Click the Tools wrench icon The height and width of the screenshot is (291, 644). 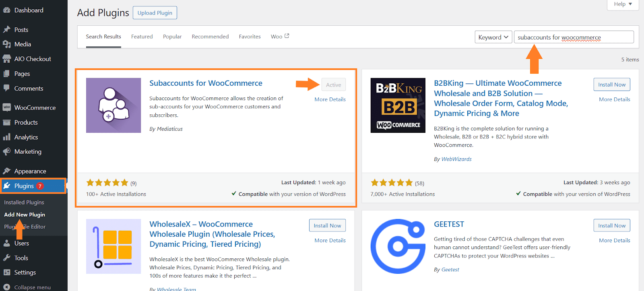click(x=7, y=258)
